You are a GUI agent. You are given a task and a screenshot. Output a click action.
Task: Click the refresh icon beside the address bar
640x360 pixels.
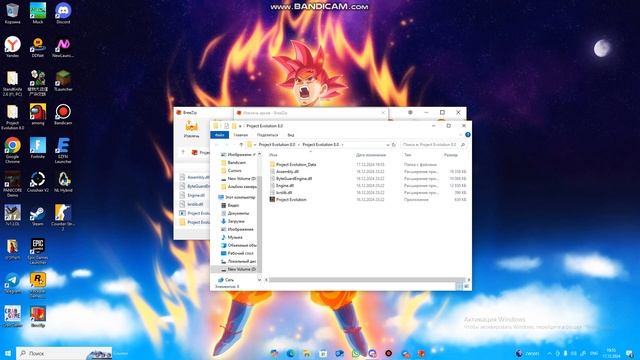pos(394,144)
